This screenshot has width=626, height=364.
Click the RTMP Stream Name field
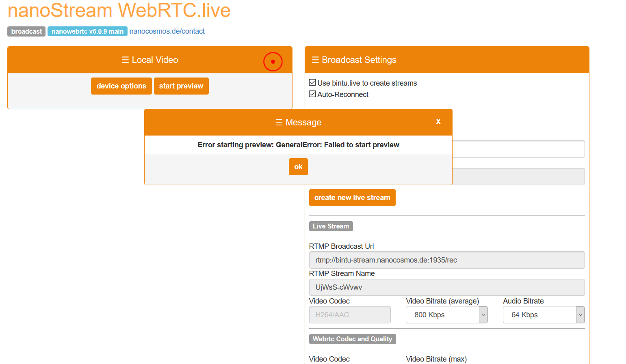pyautogui.click(x=447, y=287)
